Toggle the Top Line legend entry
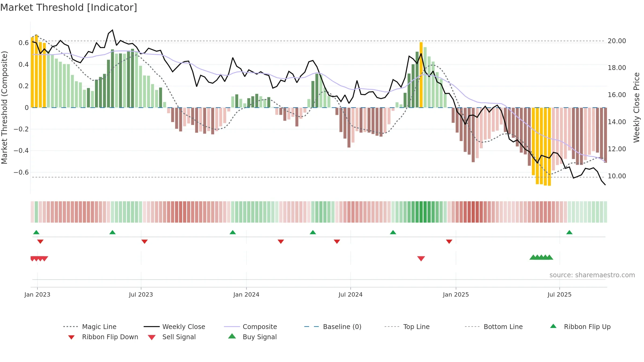The height and width of the screenshot is (362, 644). [407, 327]
